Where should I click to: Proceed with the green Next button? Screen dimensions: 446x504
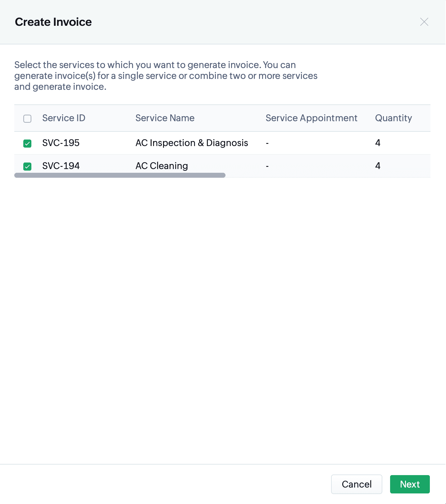410,484
